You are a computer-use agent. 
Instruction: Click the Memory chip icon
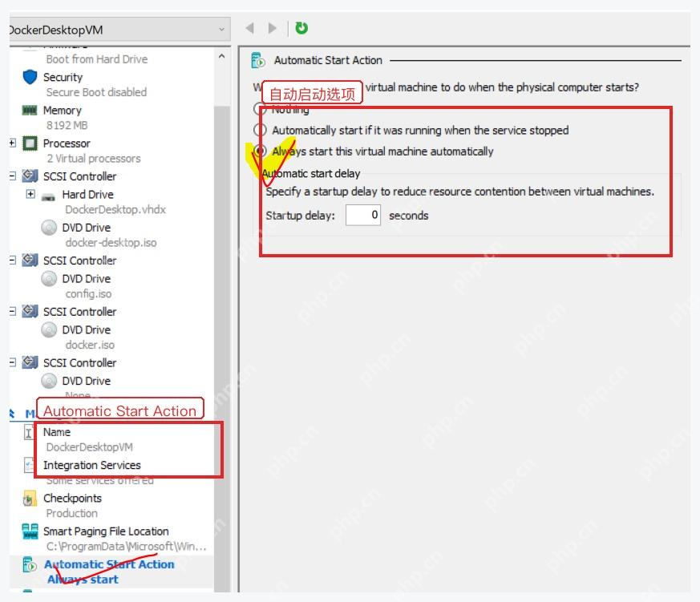(x=30, y=111)
